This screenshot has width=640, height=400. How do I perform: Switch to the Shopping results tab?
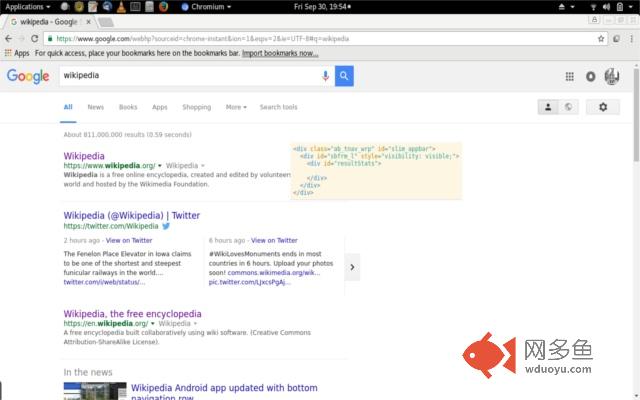coord(196,107)
